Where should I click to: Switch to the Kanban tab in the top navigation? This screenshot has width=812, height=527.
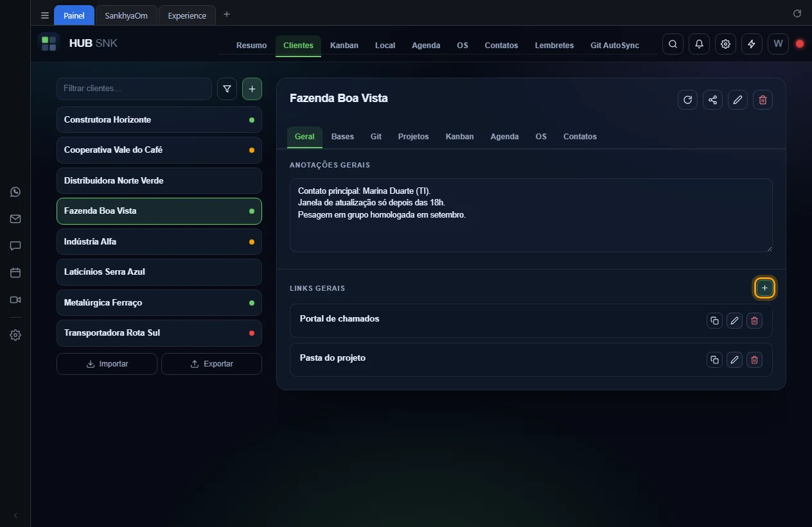coord(344,46)
